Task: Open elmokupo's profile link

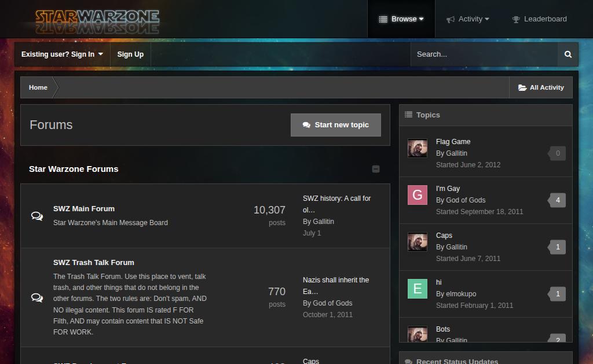Action: click(x=461, y=294)
